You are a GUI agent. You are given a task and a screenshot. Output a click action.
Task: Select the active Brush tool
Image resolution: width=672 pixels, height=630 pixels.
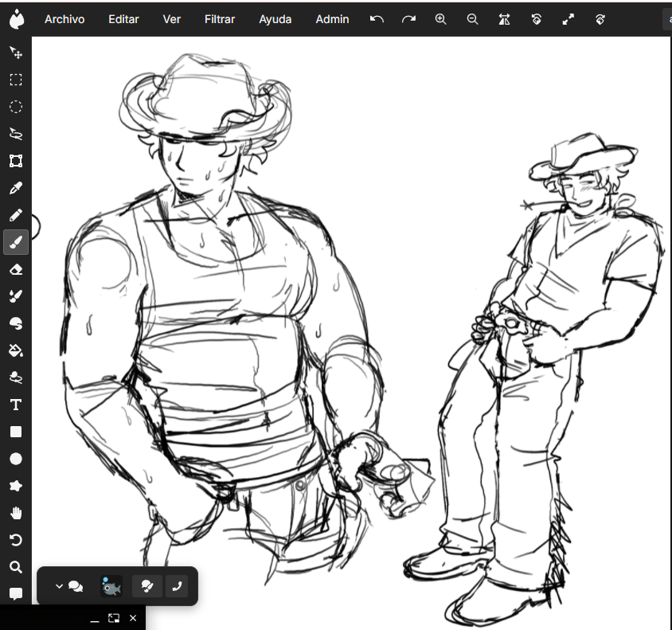click(16, 242)
